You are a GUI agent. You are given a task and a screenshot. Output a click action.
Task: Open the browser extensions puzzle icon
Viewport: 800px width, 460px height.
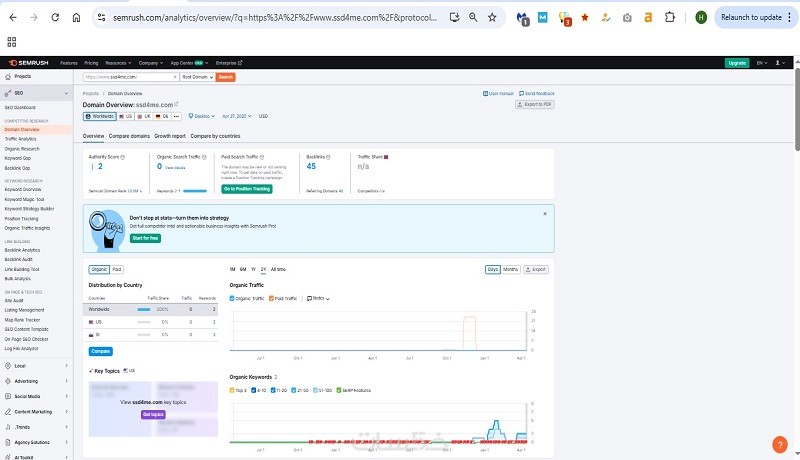tap(669, 17)
